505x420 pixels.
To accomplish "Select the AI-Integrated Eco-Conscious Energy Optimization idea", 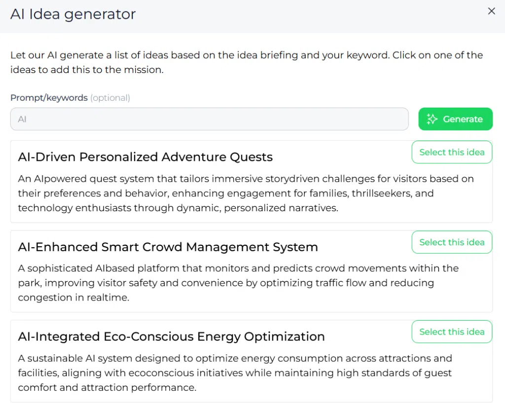I will pyautogui.click(x=452, y=332).
